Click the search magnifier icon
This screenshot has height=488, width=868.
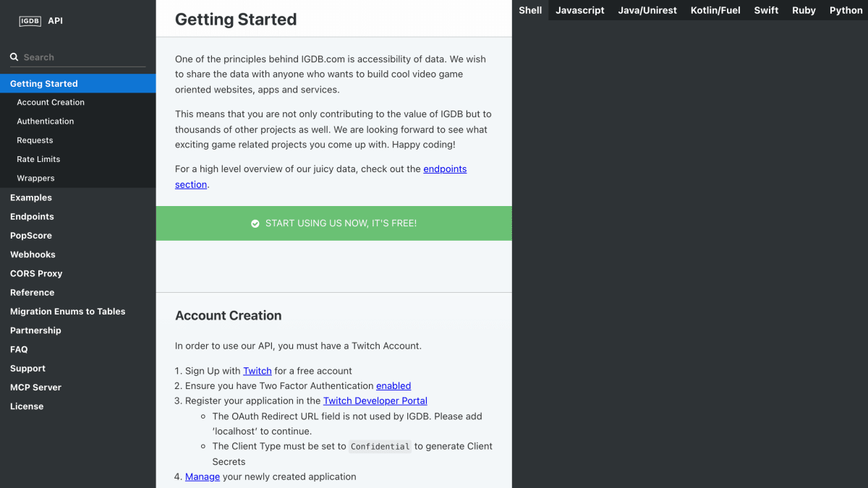(x=14, y=57)
